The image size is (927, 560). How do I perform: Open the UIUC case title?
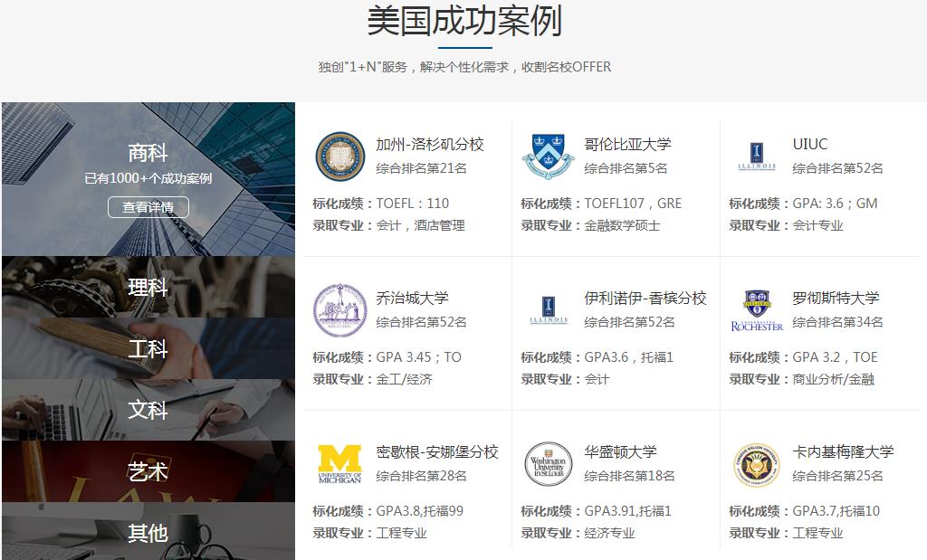click(x=810, y=144)
